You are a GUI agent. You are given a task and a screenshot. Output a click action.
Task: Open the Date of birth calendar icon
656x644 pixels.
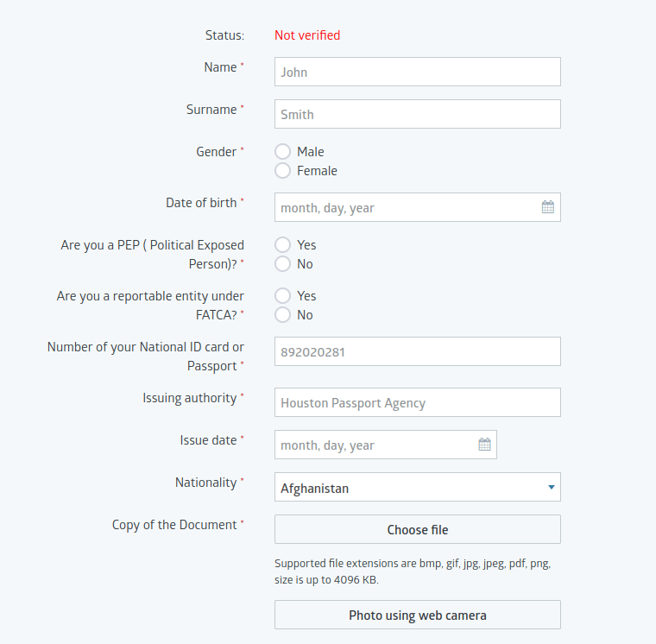pyautogui.click(x=547, y=207)
